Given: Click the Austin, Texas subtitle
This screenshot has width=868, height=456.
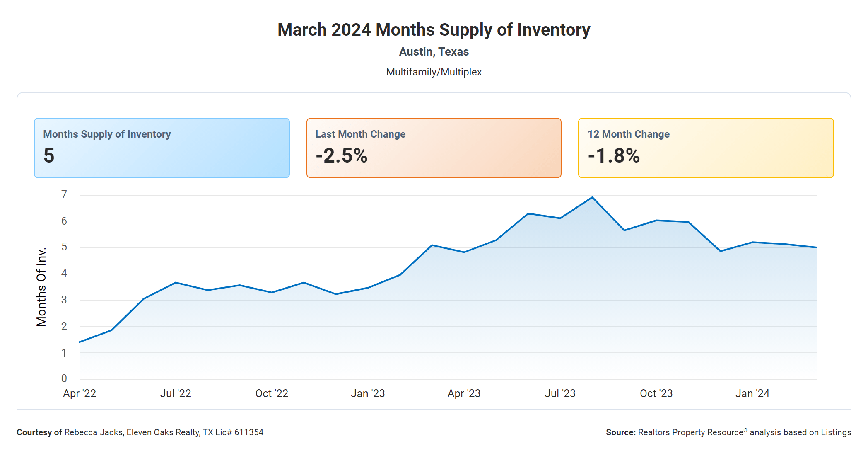Looking at the screenshot, I should tap(434, 52).
